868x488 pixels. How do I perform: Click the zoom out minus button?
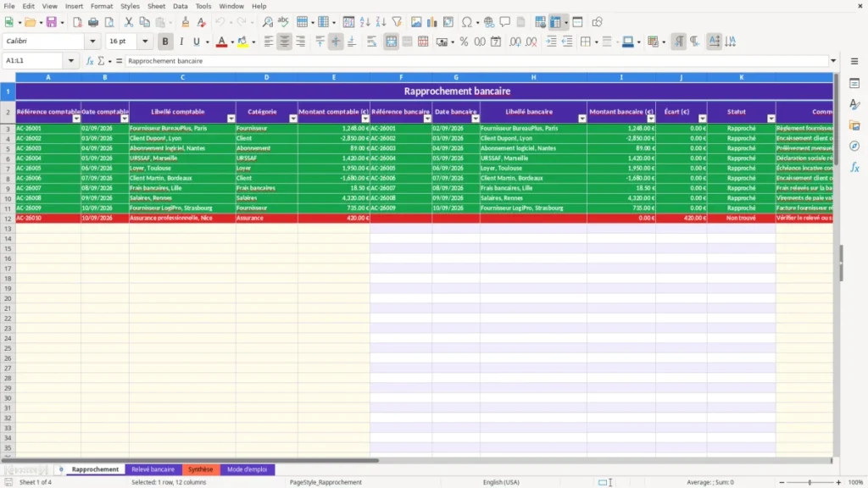(782, 482)
